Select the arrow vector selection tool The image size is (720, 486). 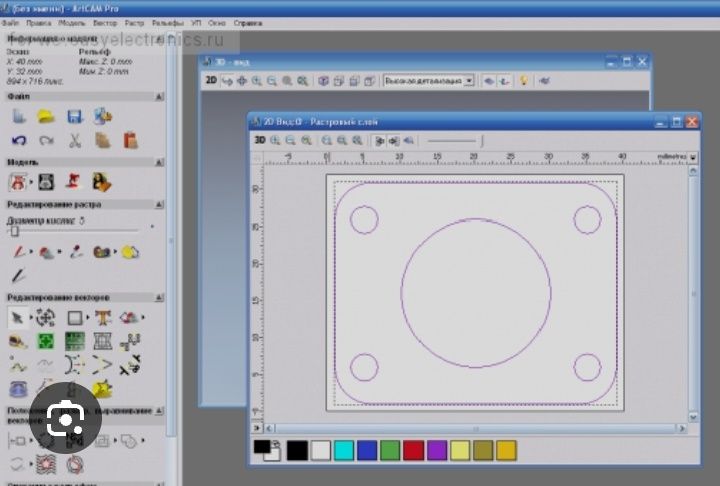[18, 317]
